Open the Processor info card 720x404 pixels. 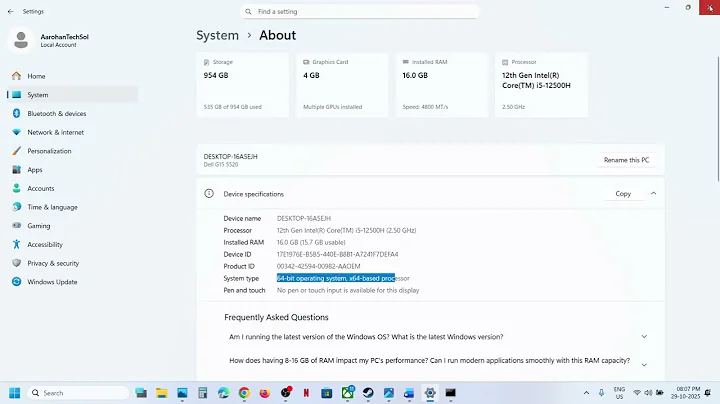[x=541, y=85]
